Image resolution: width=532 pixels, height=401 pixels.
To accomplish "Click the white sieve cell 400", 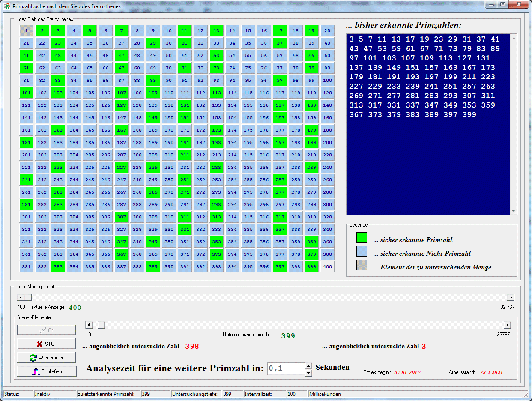I will [x=328, y=267].
